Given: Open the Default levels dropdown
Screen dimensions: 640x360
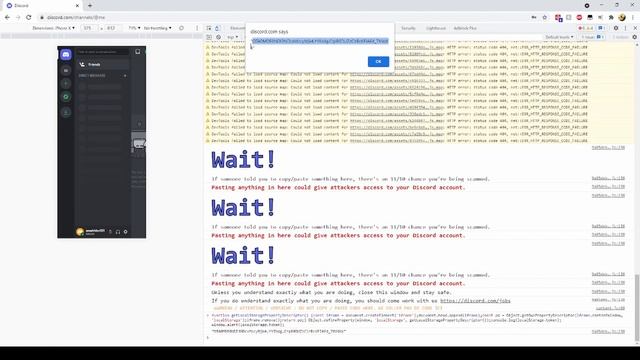Looking at the screenshot, I should [x=559, y=37].
